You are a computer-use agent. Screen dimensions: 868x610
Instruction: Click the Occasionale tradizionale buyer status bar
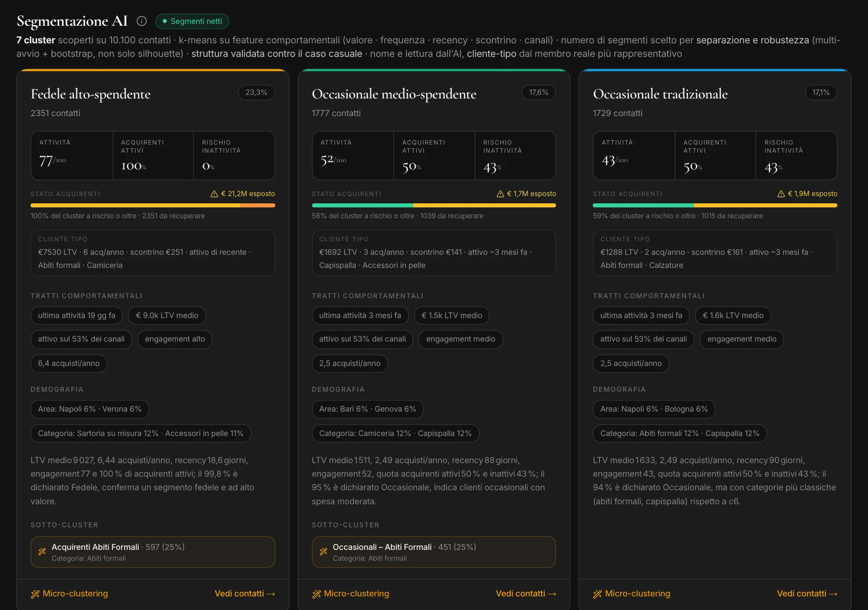[715, 206]
